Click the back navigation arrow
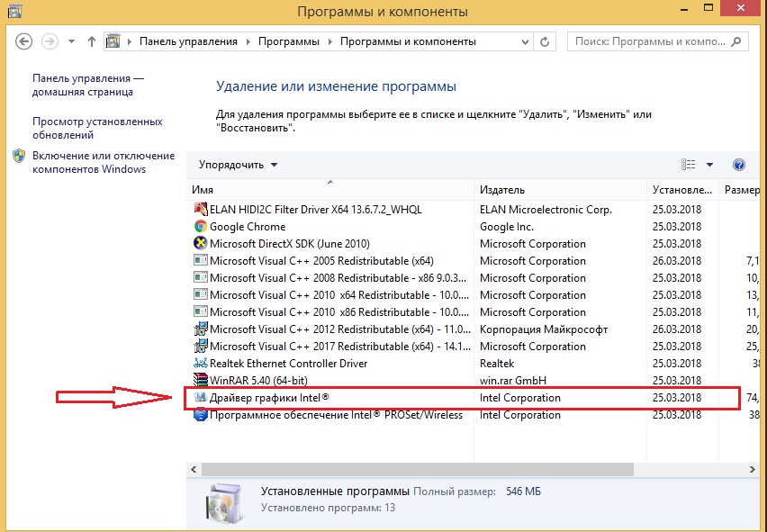This screenshot has height=532, width=767. 24,41
